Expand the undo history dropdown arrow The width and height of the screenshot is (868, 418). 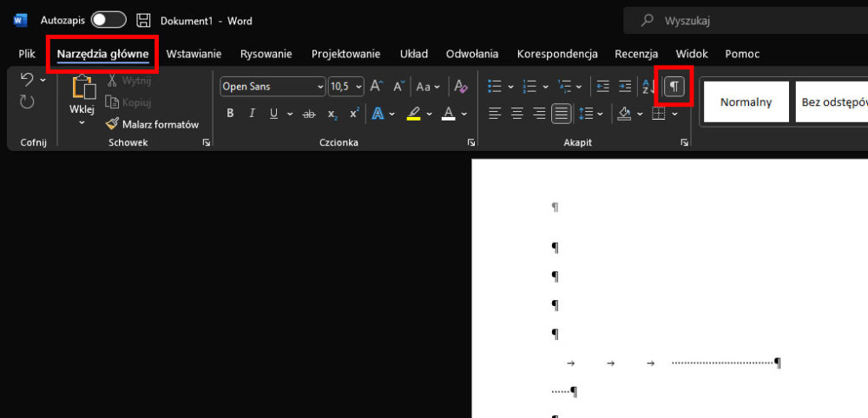[43, 80]
